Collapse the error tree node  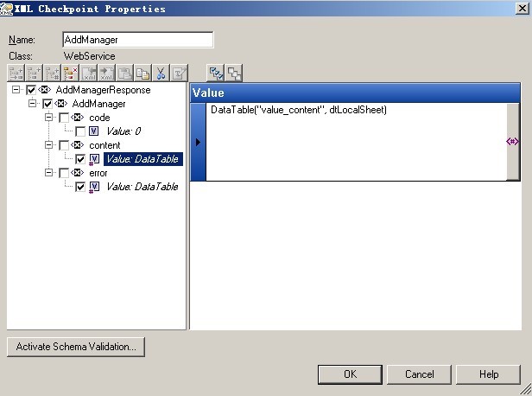pyautogui.click(x=49, y=173)
